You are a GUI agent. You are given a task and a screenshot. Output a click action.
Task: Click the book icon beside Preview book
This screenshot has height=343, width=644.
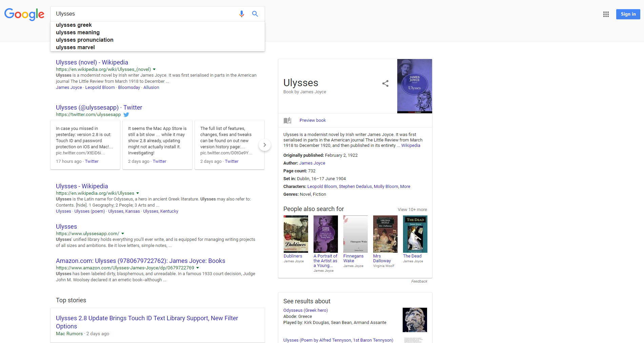287,120
